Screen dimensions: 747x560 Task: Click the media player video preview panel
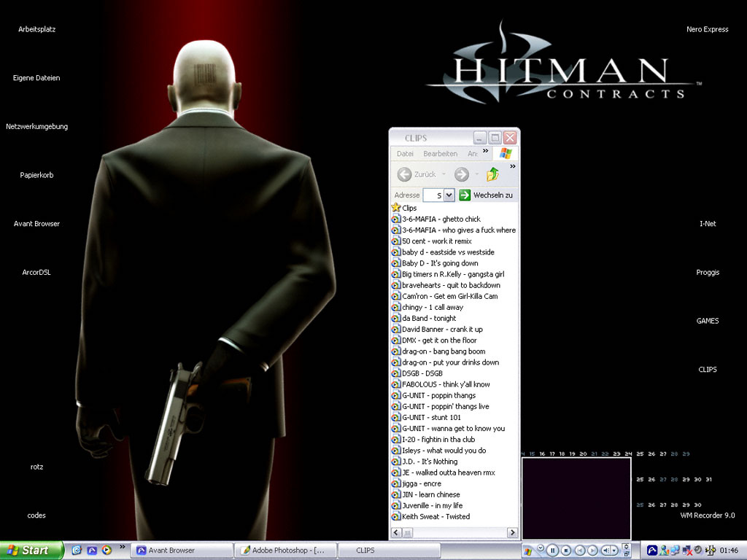click(576, 499)
